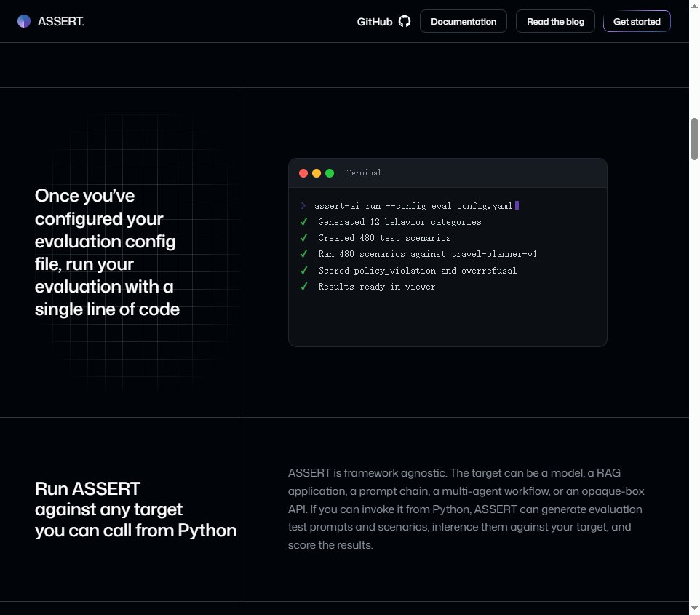Open the GitHub octocat icon
The height and width of the screenshot is (615, 700).
[x=405, y=21]
